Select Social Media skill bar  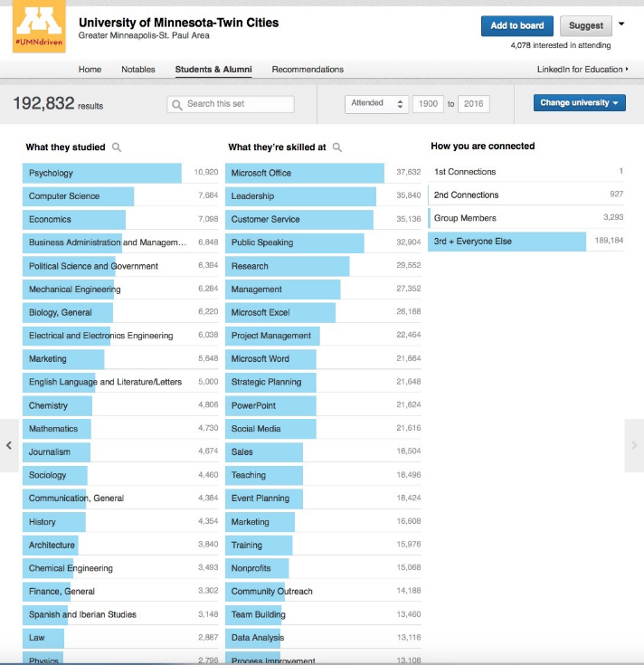point(323,429)
